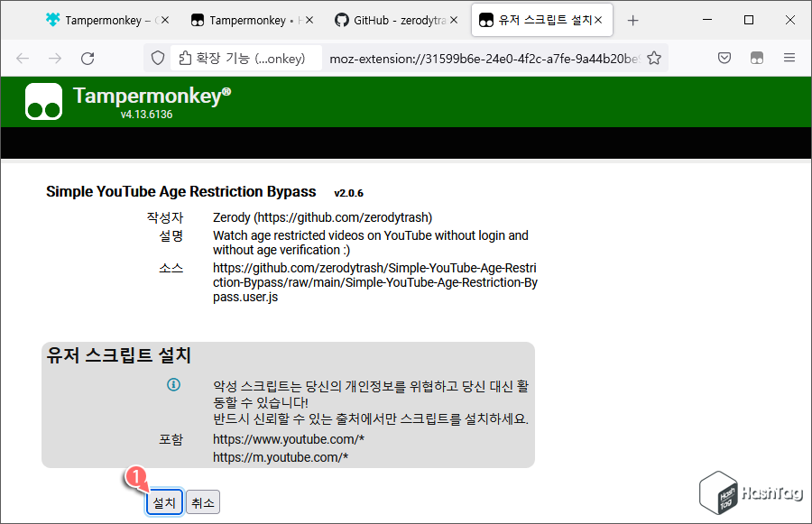
Task: Click the info icon beside the security warning
Action: coord(173,385)
